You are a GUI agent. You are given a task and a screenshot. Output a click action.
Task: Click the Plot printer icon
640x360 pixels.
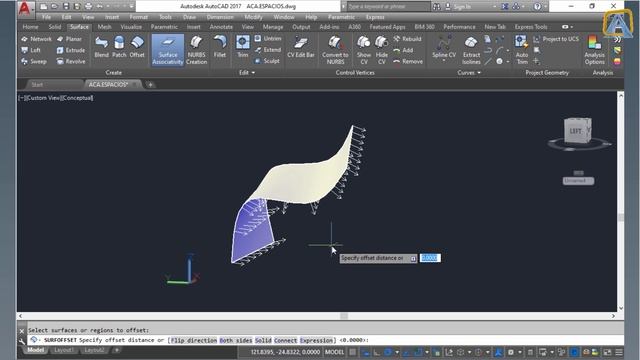89,7
